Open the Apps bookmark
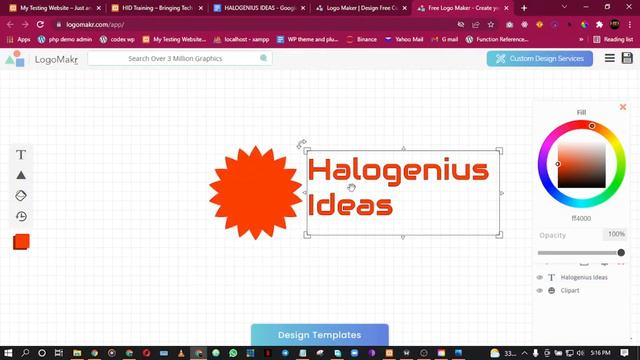This screenshot has width=640, height=360. coord(18,40)
